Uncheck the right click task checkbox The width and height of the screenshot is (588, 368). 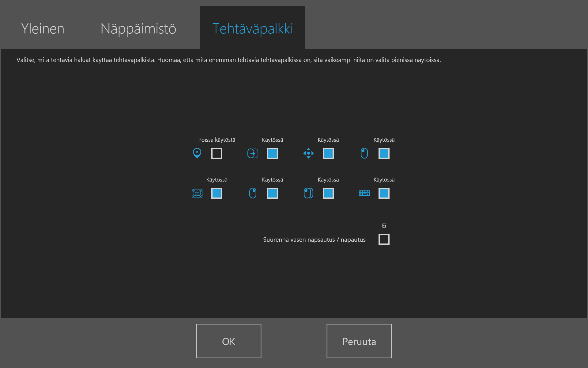coord(273,193)
